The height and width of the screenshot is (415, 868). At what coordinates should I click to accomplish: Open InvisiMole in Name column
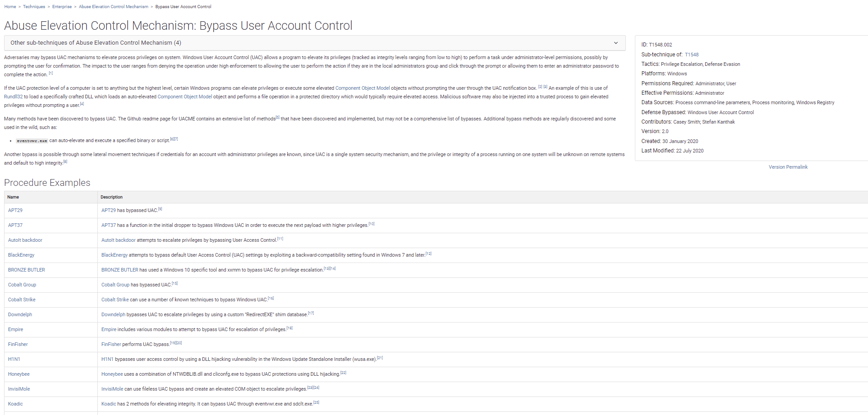pos(19,389)
